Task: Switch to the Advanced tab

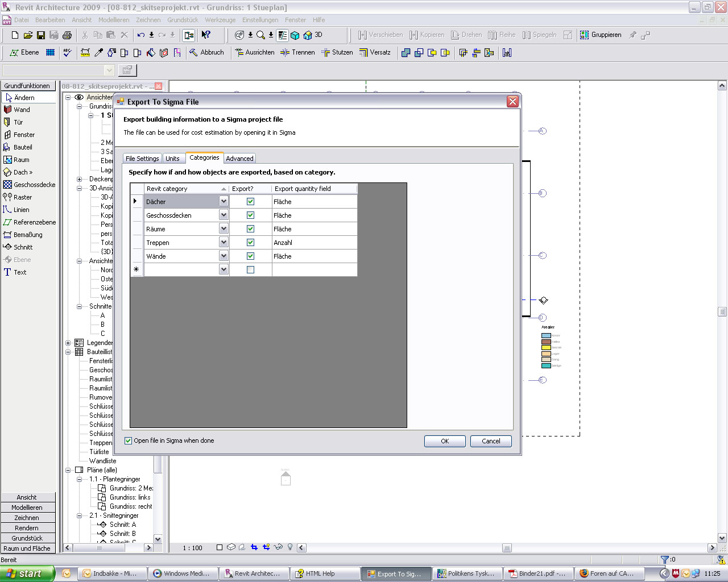Action: click(x=239, y=159)
